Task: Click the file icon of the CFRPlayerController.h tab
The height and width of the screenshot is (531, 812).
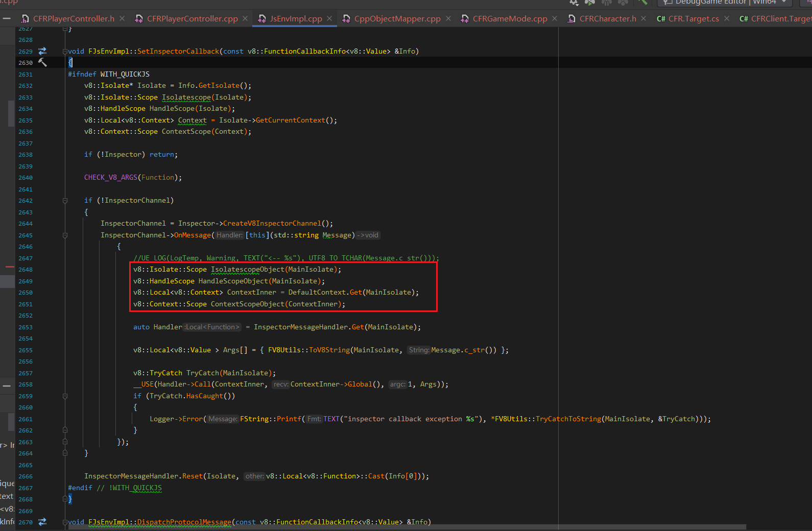Action: pyautogui.click(x=25, y=19)
